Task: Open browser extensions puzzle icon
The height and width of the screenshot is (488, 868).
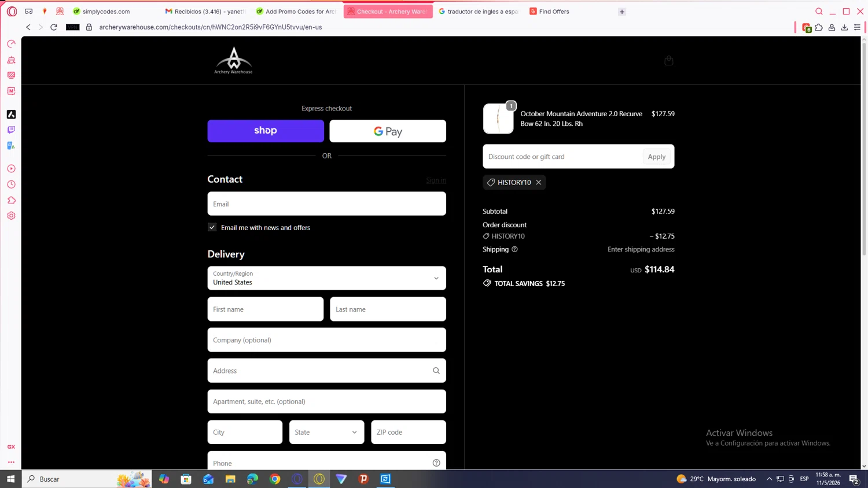Action: tap(819, 27)
